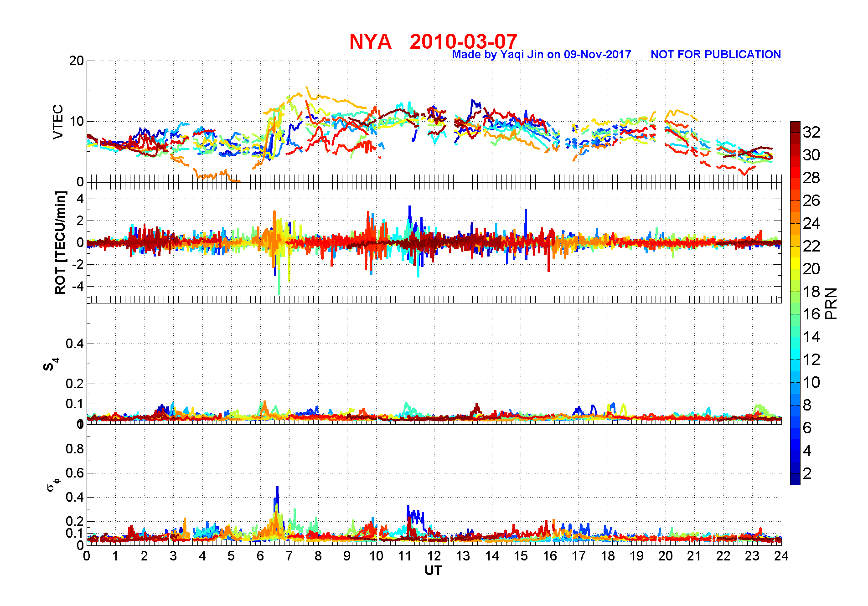Screen dimensions: 868x606
Task: Click the S4 y-axis tick label 0.4
Action: click(x=75, y=344)
